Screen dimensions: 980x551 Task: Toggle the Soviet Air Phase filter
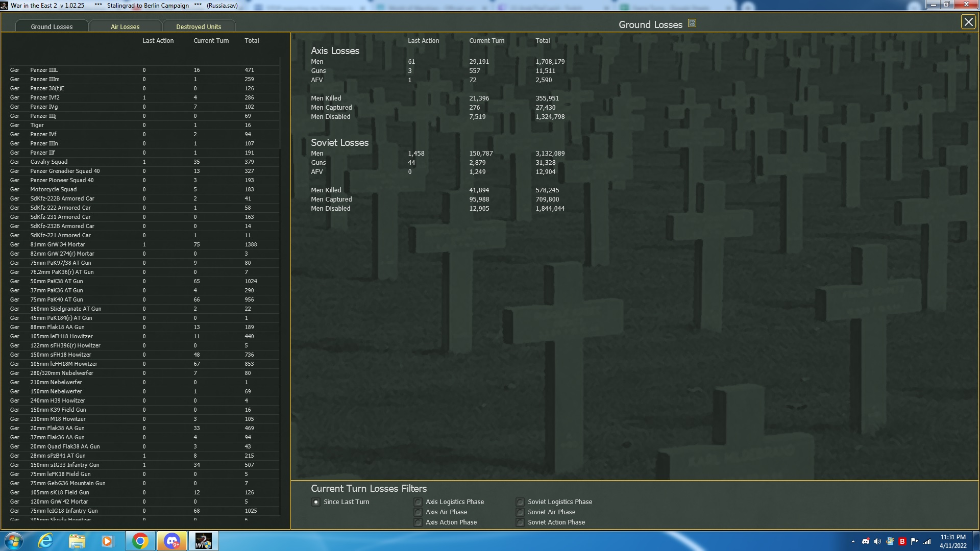pos(520,512)
